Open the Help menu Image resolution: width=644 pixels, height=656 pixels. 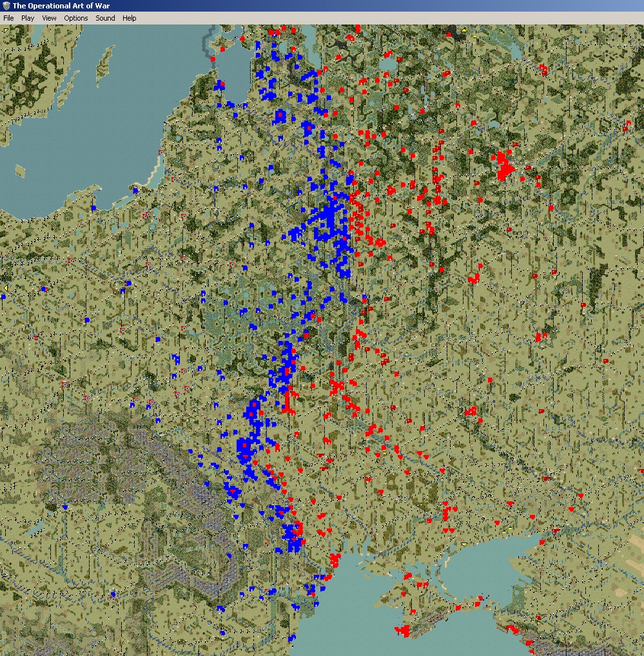click(130, 18)
